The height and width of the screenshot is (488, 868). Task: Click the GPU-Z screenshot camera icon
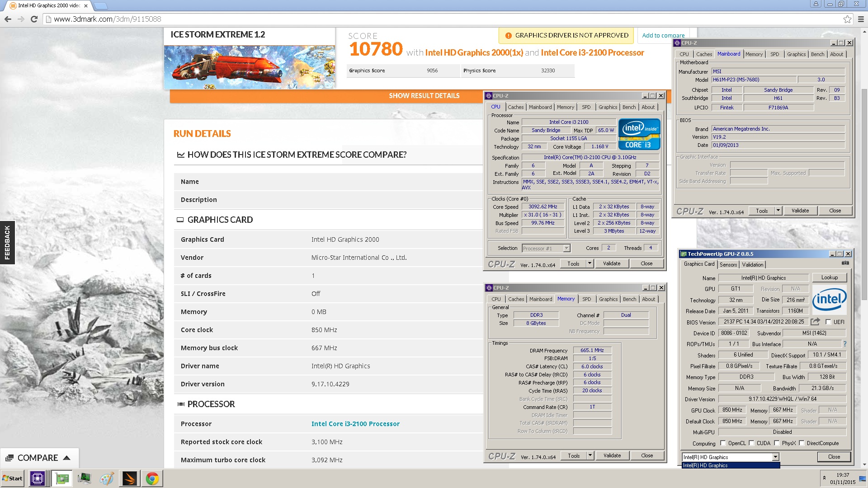tap(845, 263)
